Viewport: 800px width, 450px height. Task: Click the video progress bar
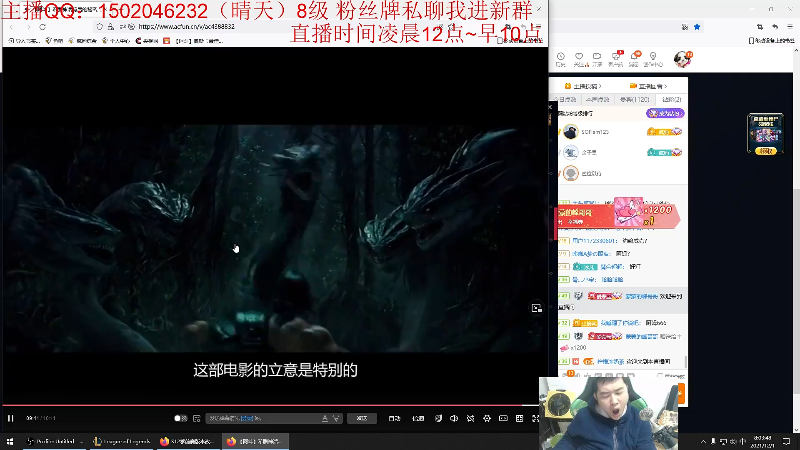click(x=270, y=406)
